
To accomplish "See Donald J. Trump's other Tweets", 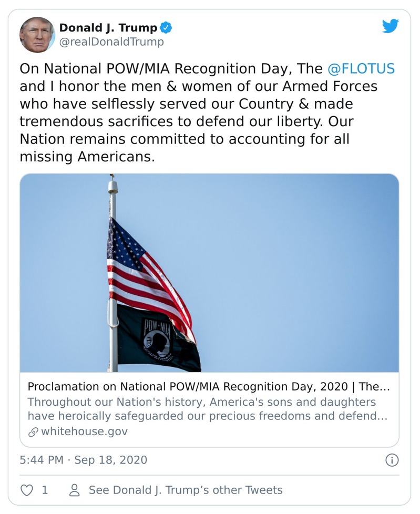I will coord(185,490).
